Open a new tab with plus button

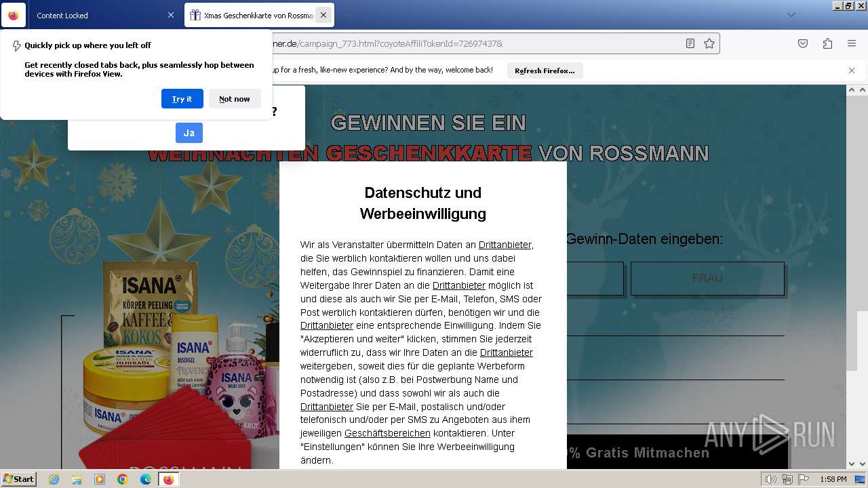click(349, 15)
